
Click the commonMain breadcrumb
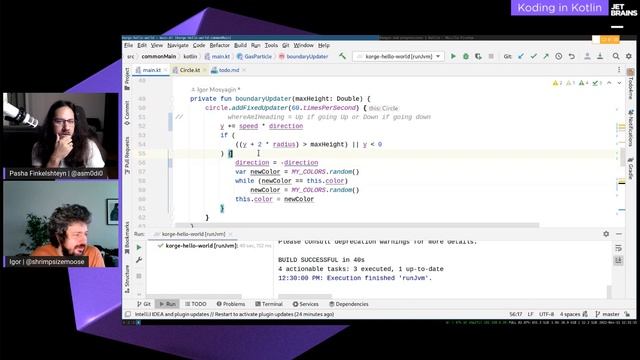(x=159, y=56)
